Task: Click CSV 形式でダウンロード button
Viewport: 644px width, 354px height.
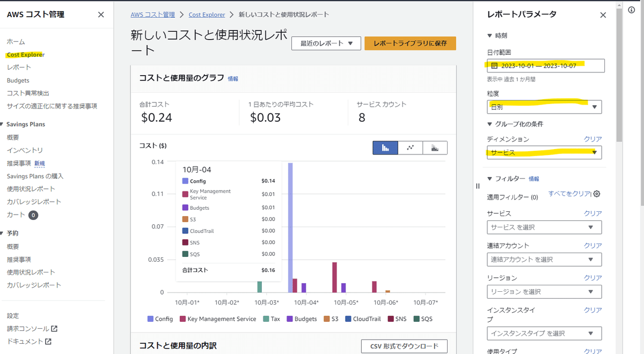Action: [x=405, y=346]
